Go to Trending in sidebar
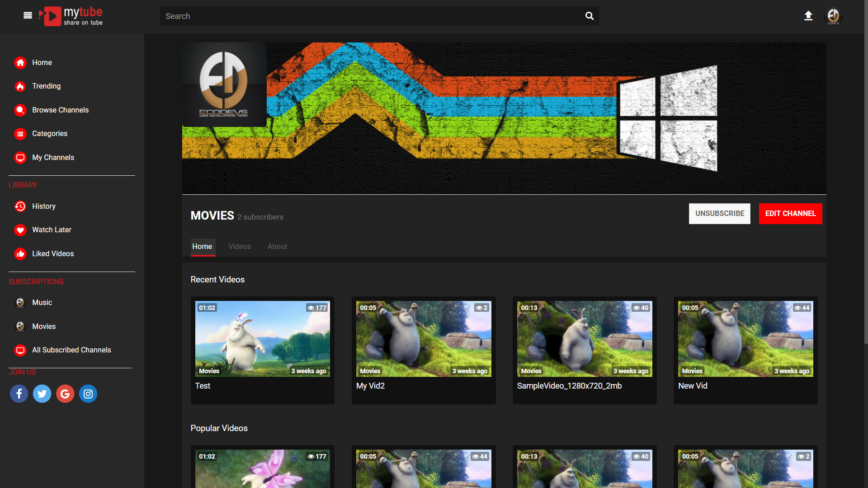Image resolution: width=868 pixels, height=488 pixels. point(46,86)
